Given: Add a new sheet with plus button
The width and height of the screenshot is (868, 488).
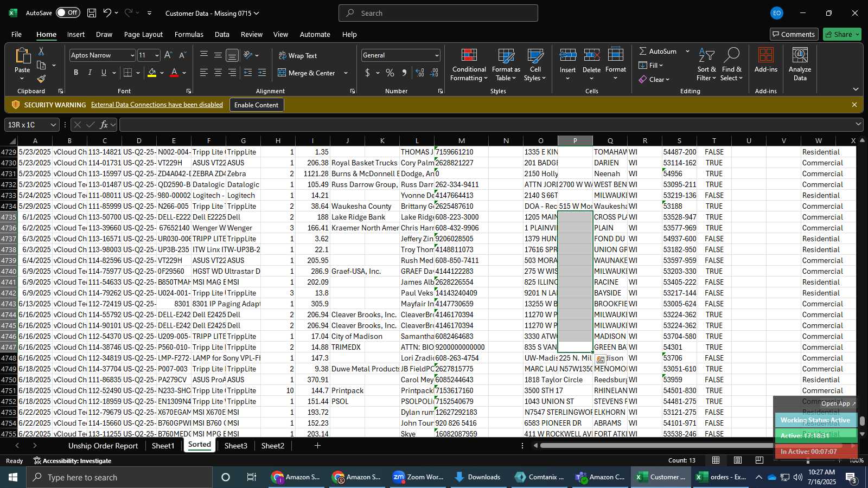Looking at the screenshot, I should (317, 446).
